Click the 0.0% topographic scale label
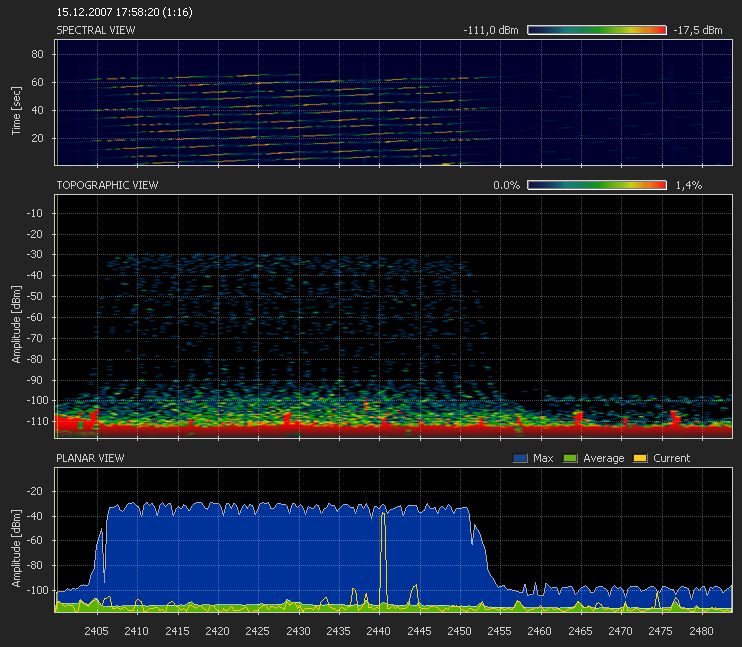This screenshot has height=647, width=742. pos(506,185)
